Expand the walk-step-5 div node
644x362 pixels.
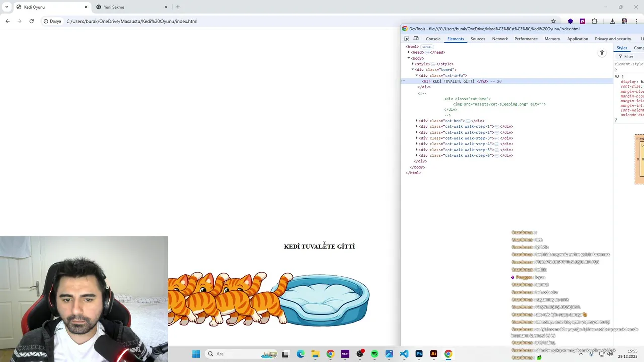click(417, 150)
